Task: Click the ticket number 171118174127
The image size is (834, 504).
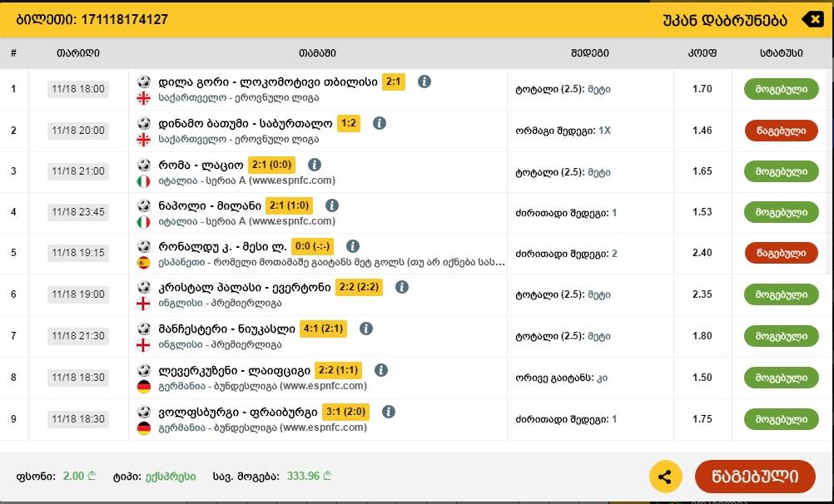Action: click(x=125, y=20)
